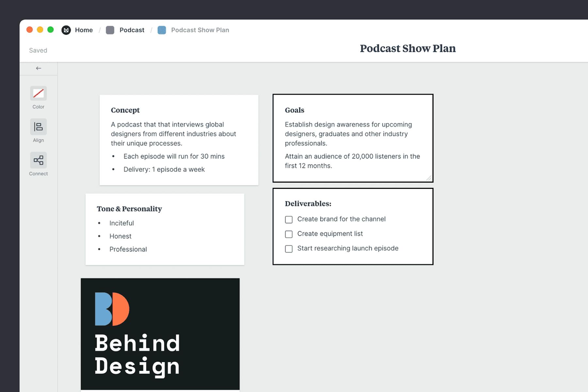Click the gray Podcast board icon in breadcrumb
Image resolution: width=588 pixels, height=392 pixels.
(110, 30)
